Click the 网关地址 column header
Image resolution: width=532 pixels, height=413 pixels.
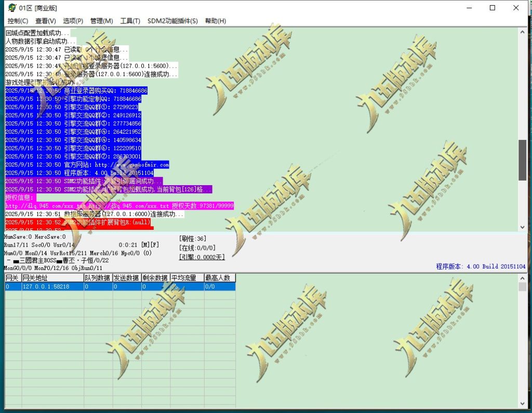[x=51, y=278]
